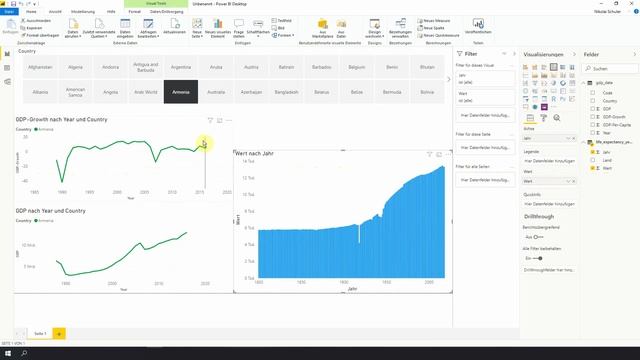Open the Format paint-roller tab in Visualisierungen

(543, 118)
